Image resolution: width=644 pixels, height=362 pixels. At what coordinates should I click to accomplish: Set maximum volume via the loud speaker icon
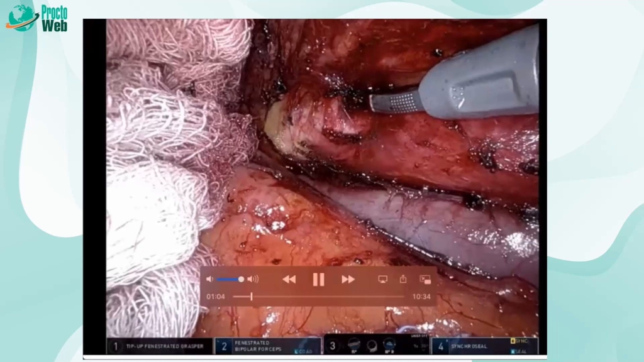click(x=253, y=279)
